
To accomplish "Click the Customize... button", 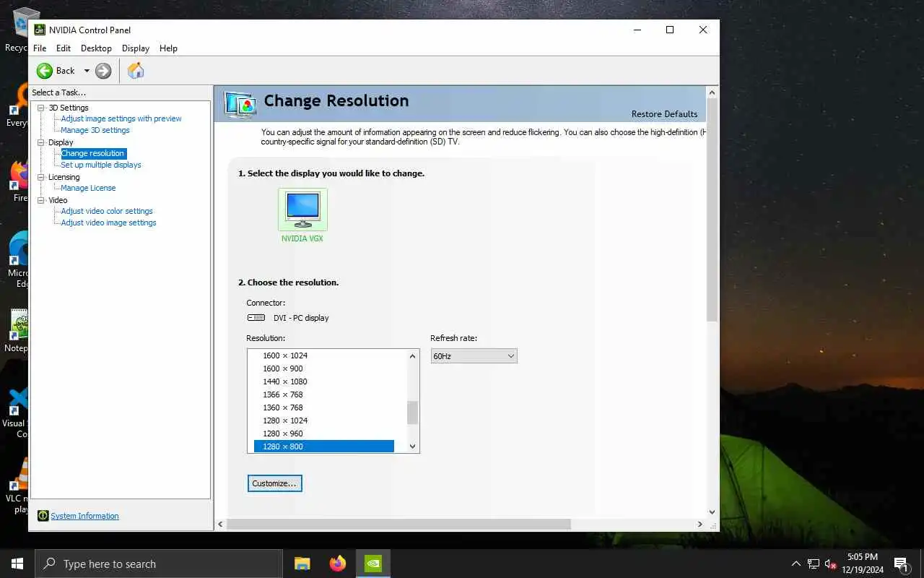I will click(x=274, y=483).
